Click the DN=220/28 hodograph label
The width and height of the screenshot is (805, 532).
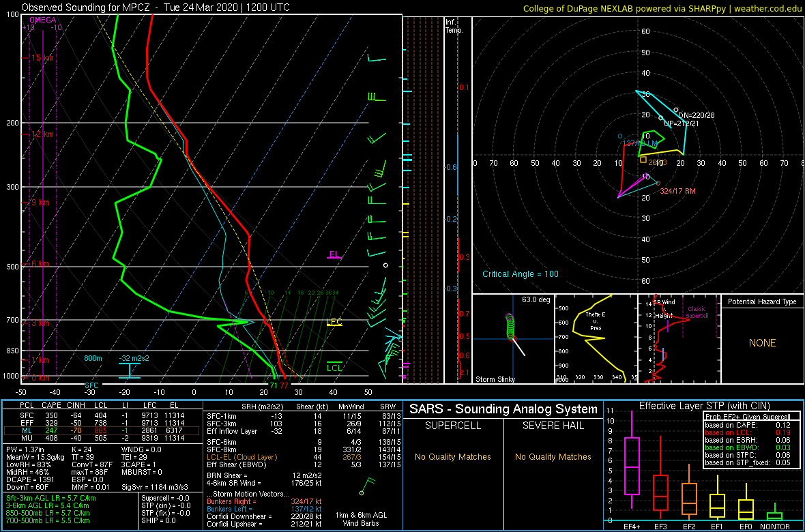click(x=696, y=115)
